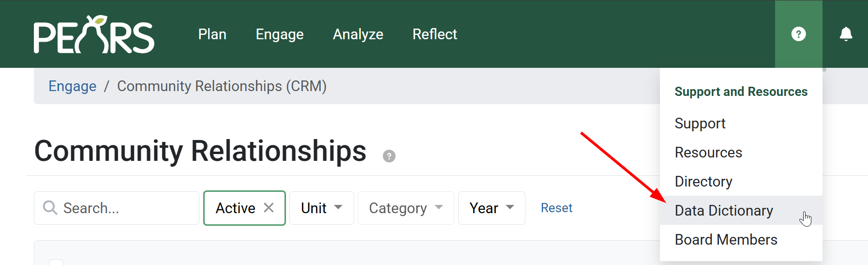This screenshot has width=868, height=265.
Task: Open the notifications bell
Action: [x=846, y=34]
